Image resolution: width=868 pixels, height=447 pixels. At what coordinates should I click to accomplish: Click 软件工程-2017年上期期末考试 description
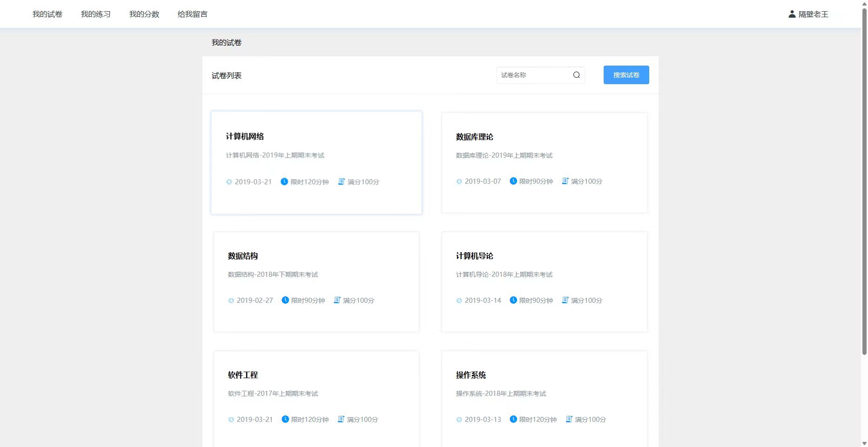pyautogui.click(x=273, y=394)
